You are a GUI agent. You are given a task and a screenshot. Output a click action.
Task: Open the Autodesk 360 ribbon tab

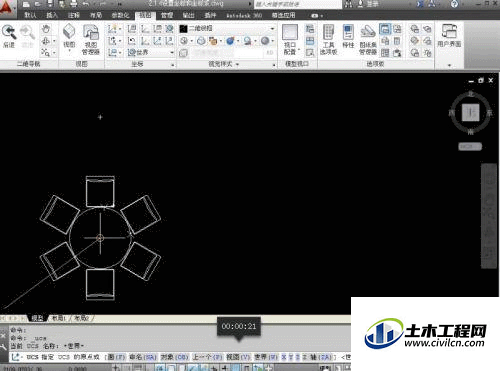coord(244,15)
